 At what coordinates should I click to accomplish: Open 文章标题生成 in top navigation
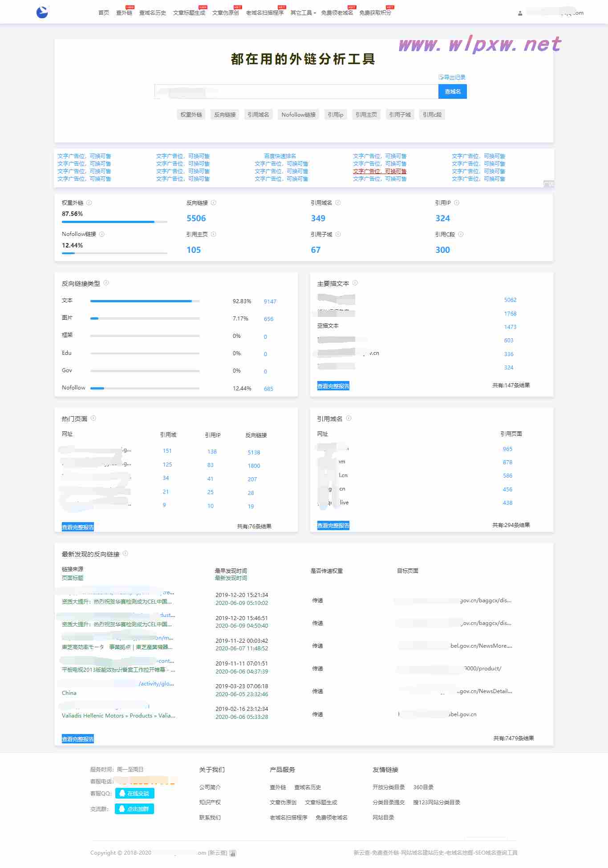pyautogui.click(x=189, y=13)
